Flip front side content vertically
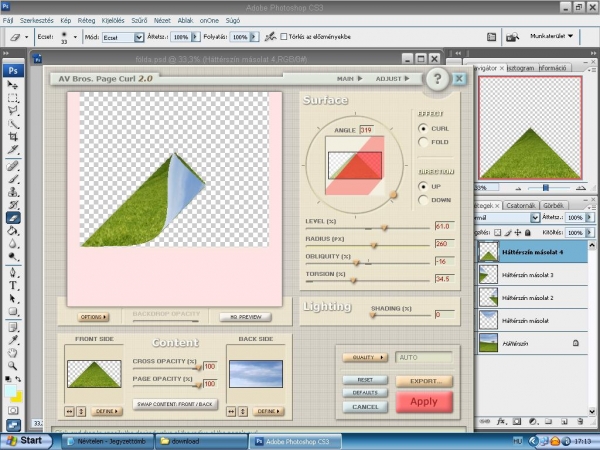 point(81,411)
